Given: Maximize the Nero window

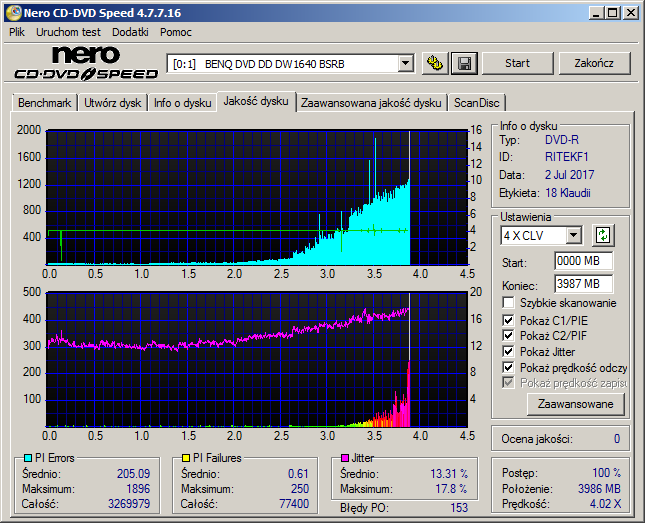Looking at the screenshot, I should (613, 13).
